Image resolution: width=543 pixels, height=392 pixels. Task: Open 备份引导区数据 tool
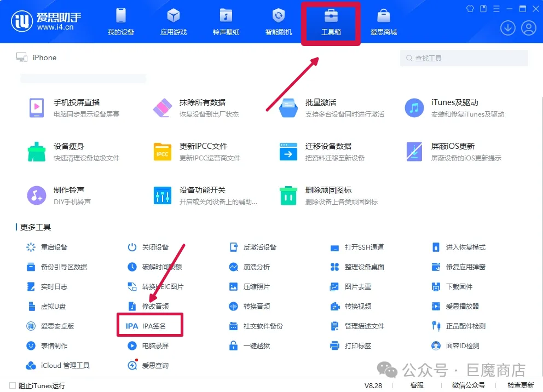pos(57,267)
